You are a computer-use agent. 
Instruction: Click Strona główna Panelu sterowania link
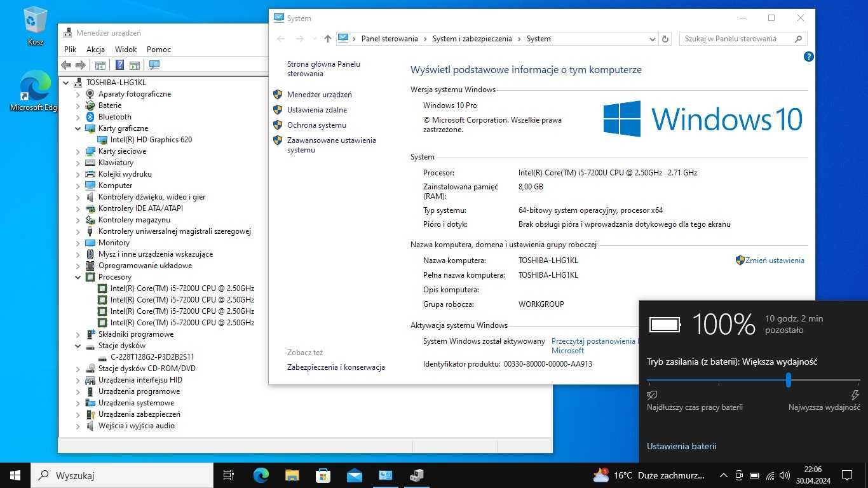pos(323,69)
